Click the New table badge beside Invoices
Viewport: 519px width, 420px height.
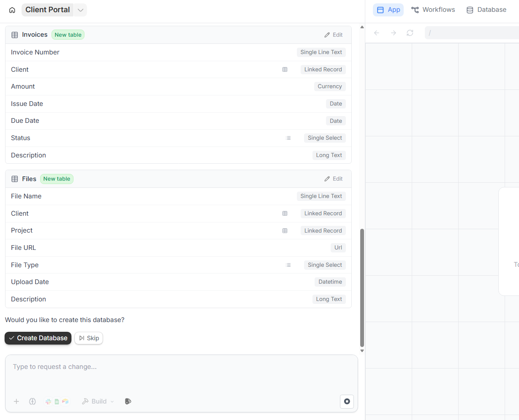coord(68,35)
